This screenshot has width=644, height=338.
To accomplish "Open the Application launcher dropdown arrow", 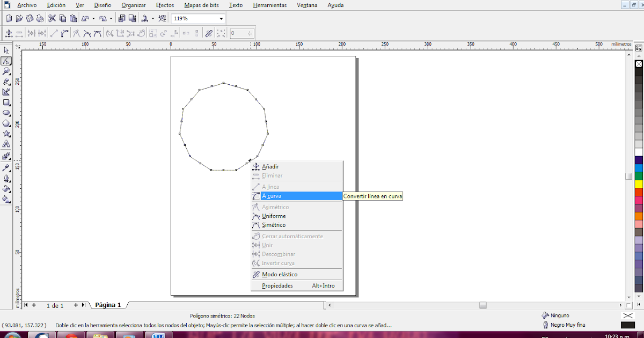I will click(x=153, y=18).
